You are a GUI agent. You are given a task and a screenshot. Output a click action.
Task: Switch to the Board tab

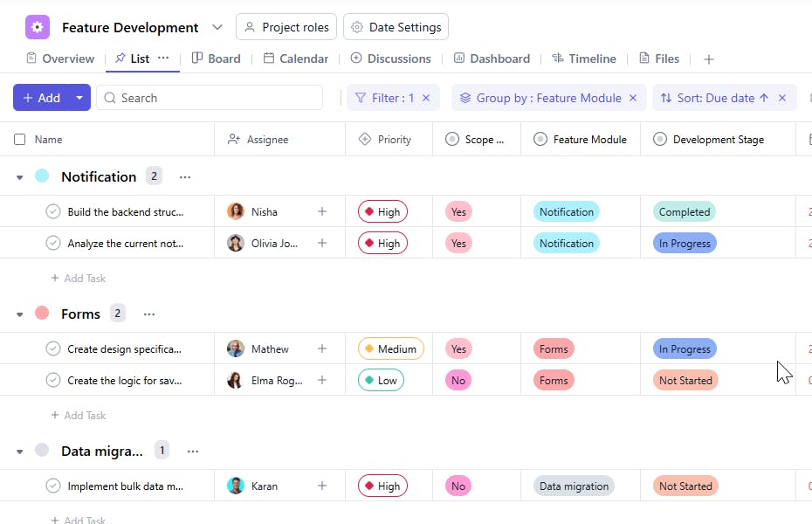tap(216, 59)
